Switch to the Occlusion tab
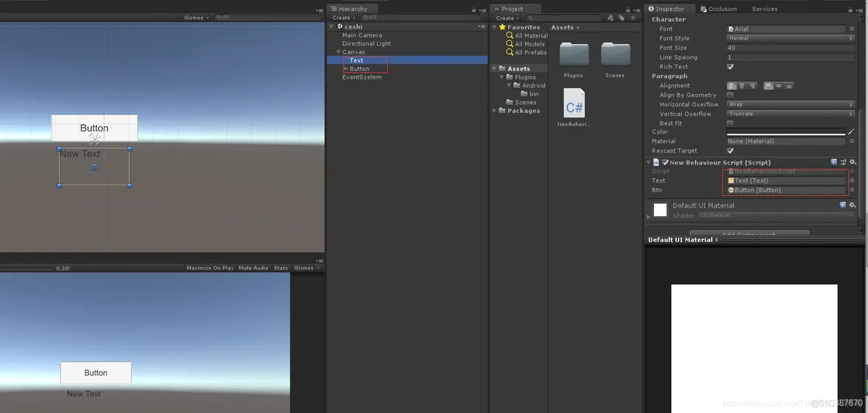868x413 pixels. pyautogui.click(x=718, y=9)
